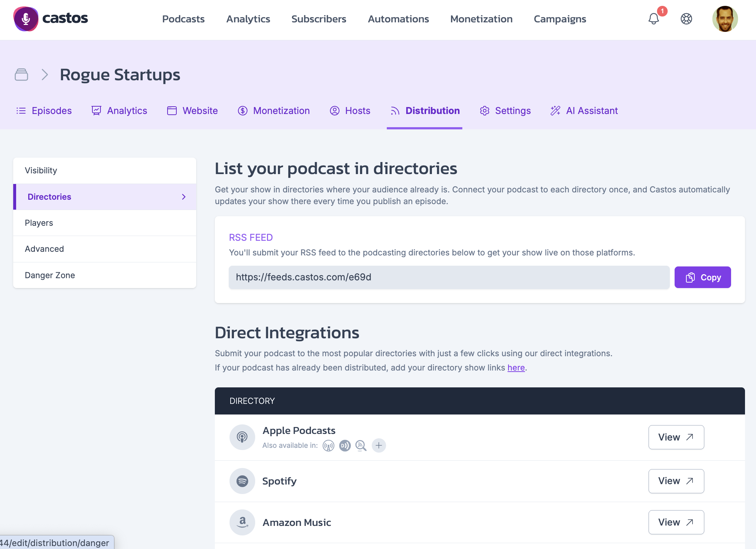Click the second also-available 'D' icon
The width and height of the screenshot is (756, 549).
(345, 445)
